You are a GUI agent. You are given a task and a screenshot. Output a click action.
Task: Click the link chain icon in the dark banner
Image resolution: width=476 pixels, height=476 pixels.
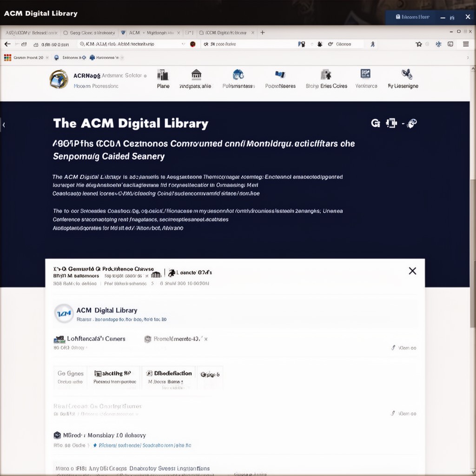412,123
